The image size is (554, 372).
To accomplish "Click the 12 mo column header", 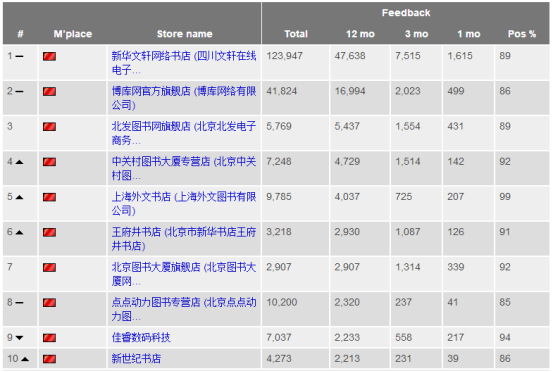I will point(360,34).
